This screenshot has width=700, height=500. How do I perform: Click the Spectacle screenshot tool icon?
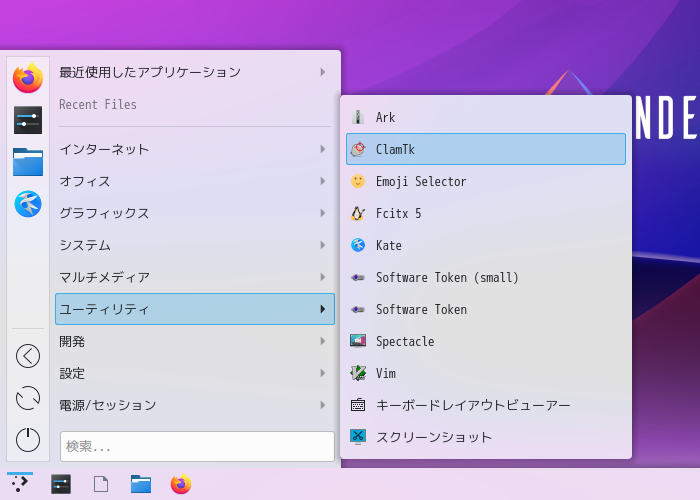coord(358,341)
